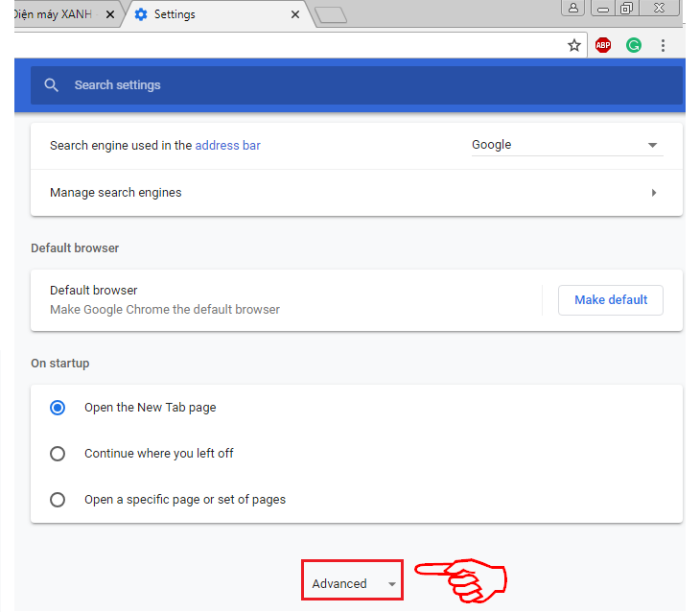Restore down the Chrome window
Viewport: 700px width, 612px height.
point(627,8)
